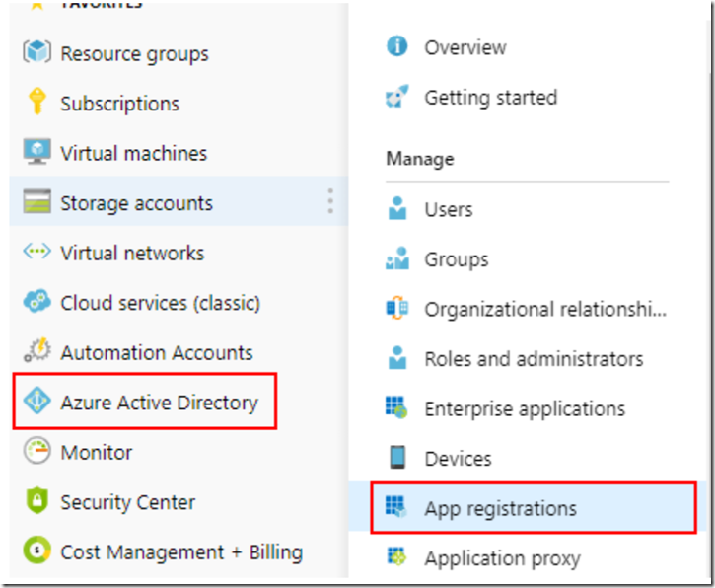Open Application proxy
The height and width of the screenshot is (588, 715).
[x=503, y=558]
